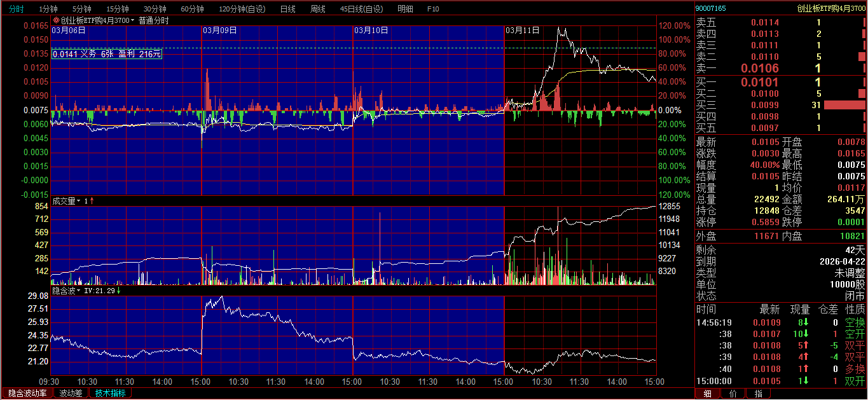
Task: Click the F10 info button
Action: click(433, 9)
